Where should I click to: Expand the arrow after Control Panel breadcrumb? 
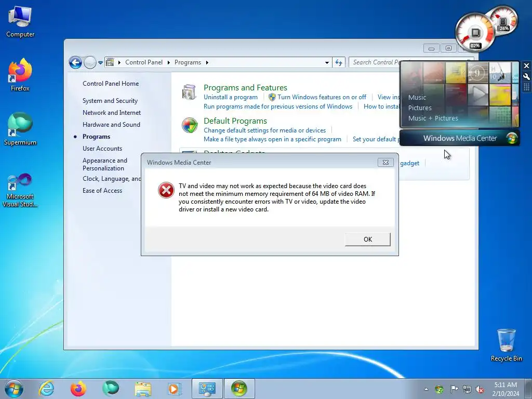coord(169,62)
